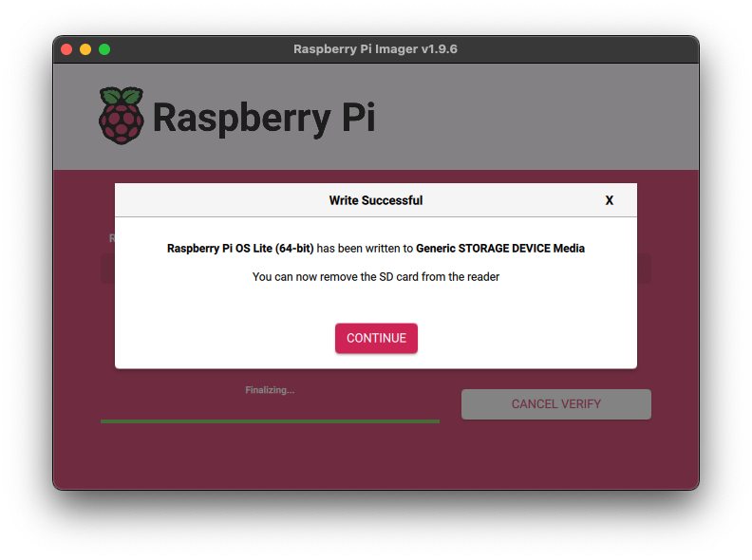Click "Raspberry Pi OS Lite (64-bit)" text
This screenshot has width=752, height=560.
(240, 249)
